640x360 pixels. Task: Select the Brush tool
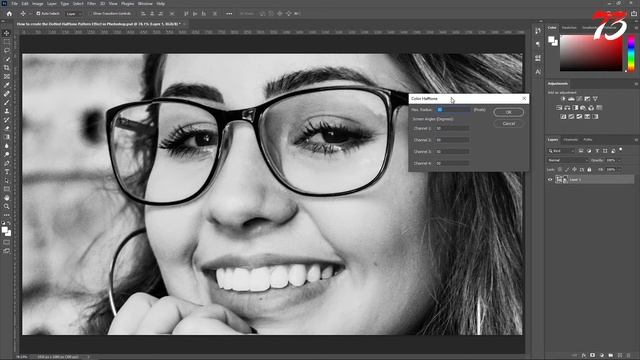(x=7, y=102)
